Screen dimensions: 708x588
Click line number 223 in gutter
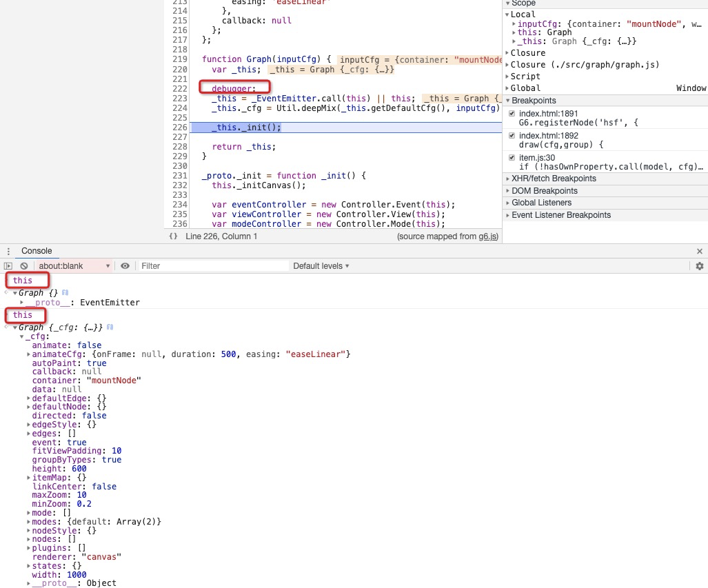180,99
